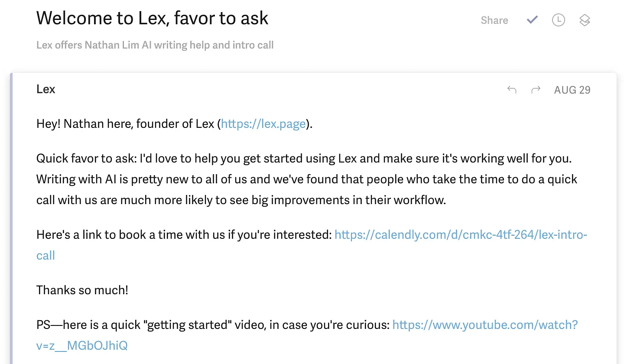Screen dimensions: 624x364
Task: Mark the conversation done with the checkmark icon
Action: 532,20
